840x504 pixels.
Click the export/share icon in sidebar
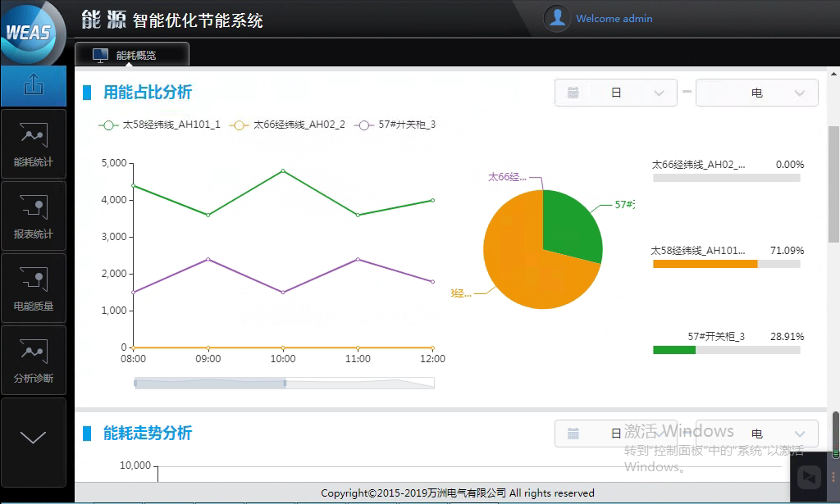click(x=34, y=85)
